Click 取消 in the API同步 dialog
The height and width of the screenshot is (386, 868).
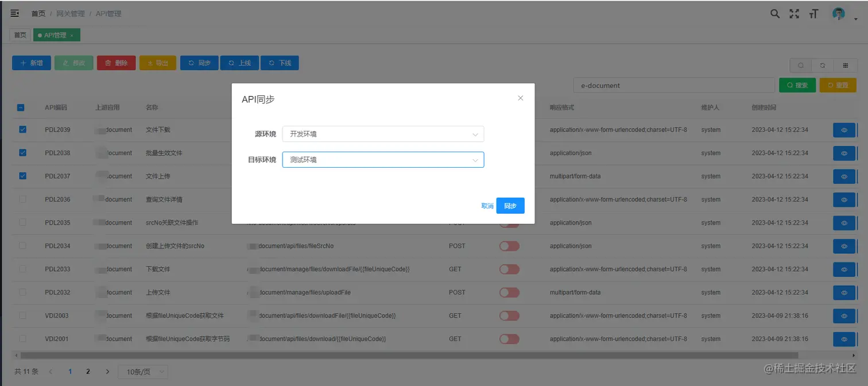click(487, 206)
